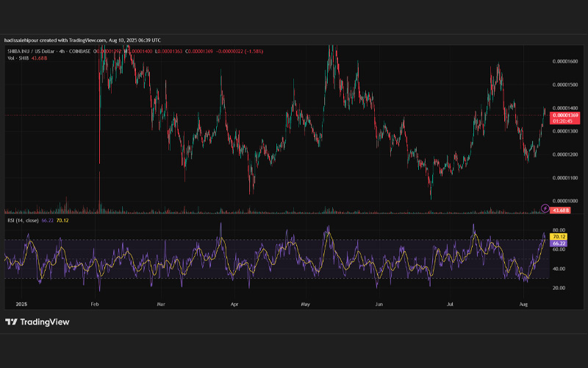Click the Jun label on time axis
Screen dimensions: 588x368
click(379, 304)
